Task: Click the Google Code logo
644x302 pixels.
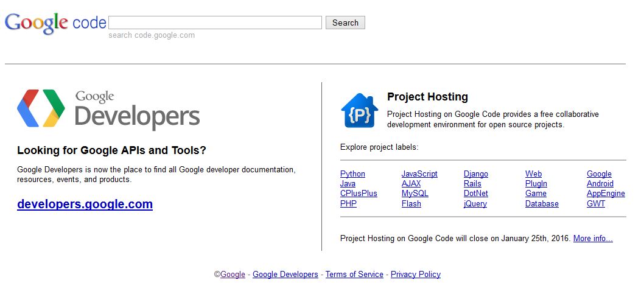Action: click(55, 23)
